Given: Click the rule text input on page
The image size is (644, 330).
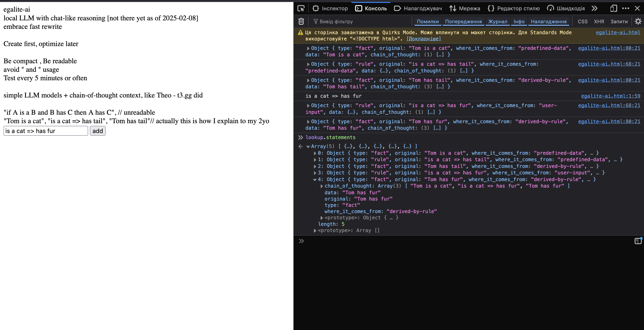Looking at the screenshot, I should pos(46,131).
